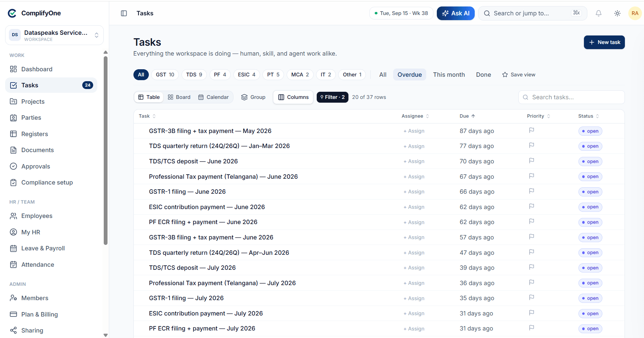Focus the Search tasks field
This screenshot has height=338, width=644.
click(x=572, y=97)
